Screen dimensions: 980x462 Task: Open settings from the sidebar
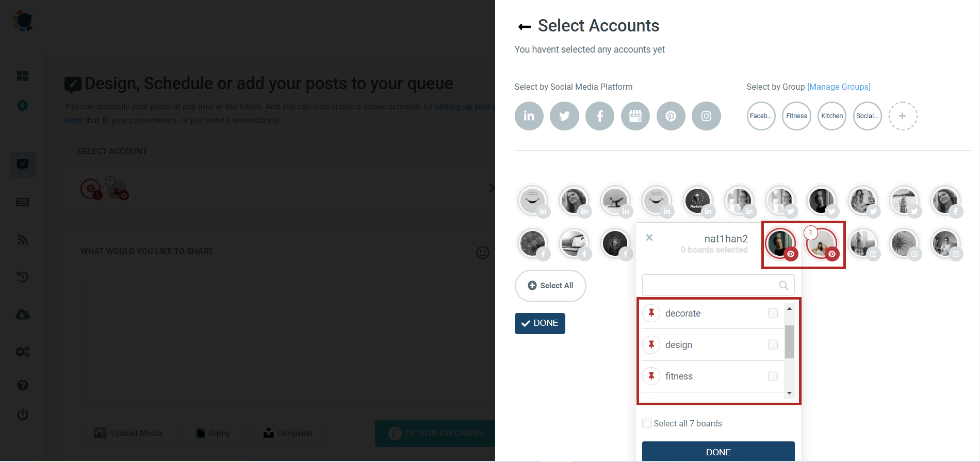23,351
